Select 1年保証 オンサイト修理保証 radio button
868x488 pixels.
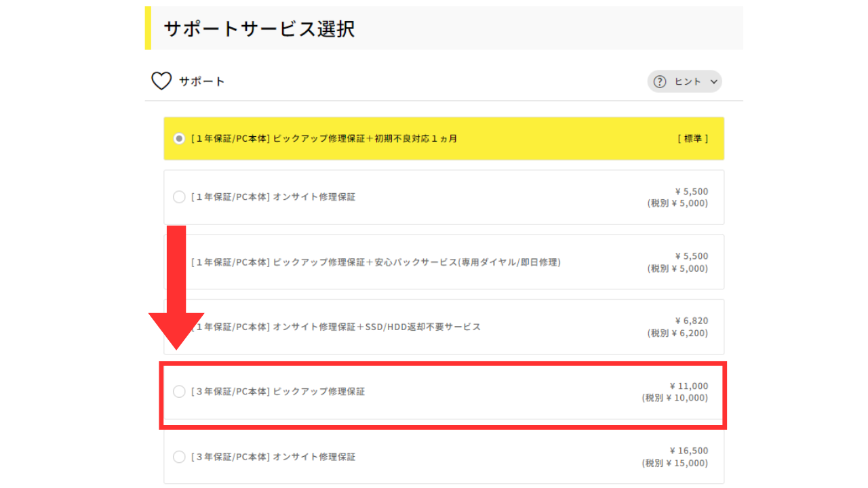179,197
